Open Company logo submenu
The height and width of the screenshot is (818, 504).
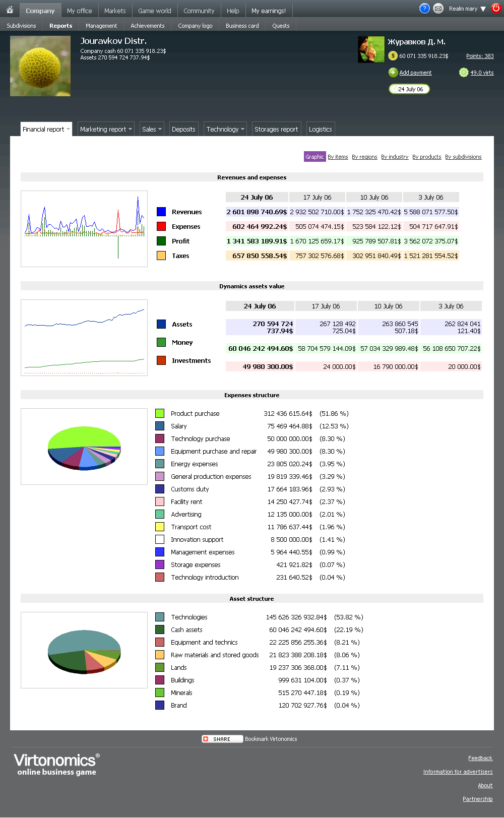click(x=195, y=26)
